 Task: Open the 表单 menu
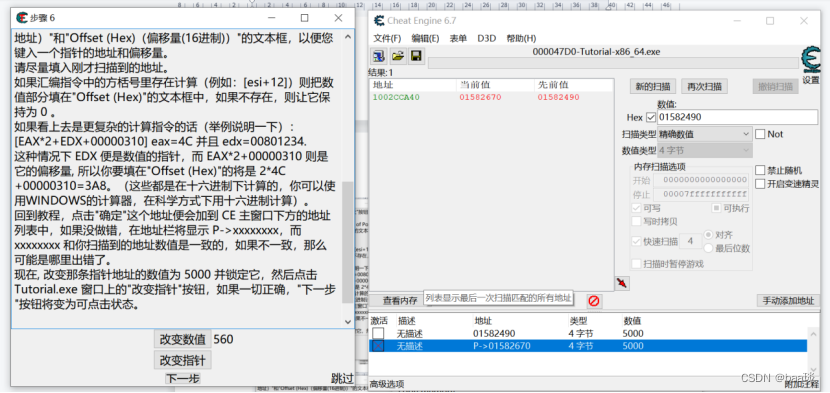point(458,39)
